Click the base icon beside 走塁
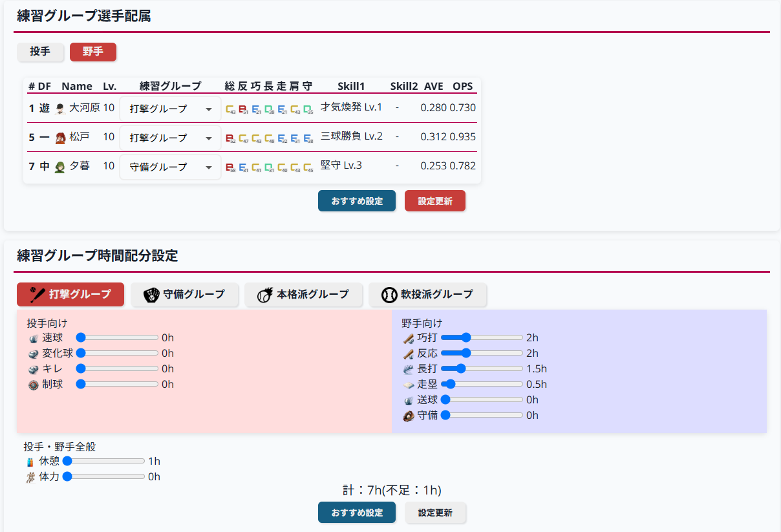Screen dimensions: 781x532 (x=408, y=385)
